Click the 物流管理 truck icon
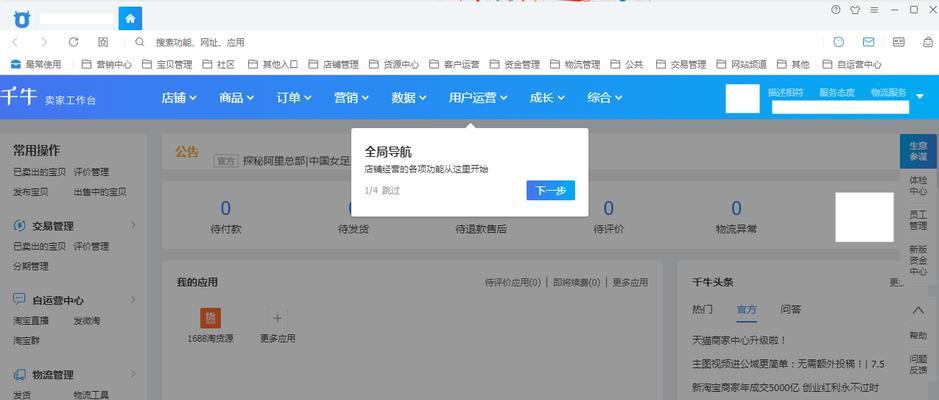Screen dimensions: 939x400 click(x=19, y=375)
